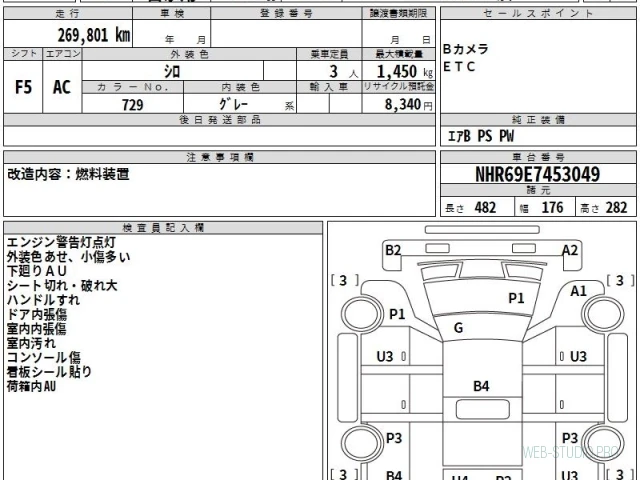The width and height of the screenshot is (640, 480).
Task: Select the 後日発送部品 header bar
Action: 220,120
